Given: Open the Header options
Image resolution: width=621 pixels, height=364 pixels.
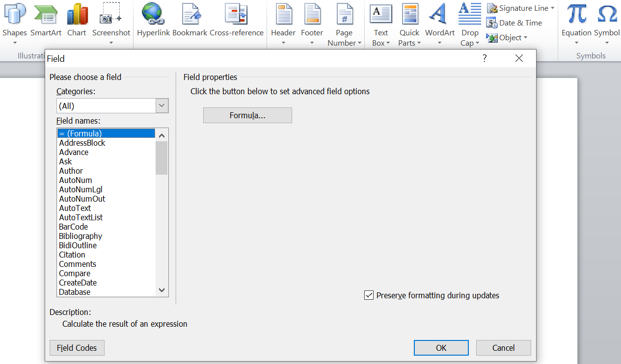Looking at the screenshot, I should click(283, 24).
